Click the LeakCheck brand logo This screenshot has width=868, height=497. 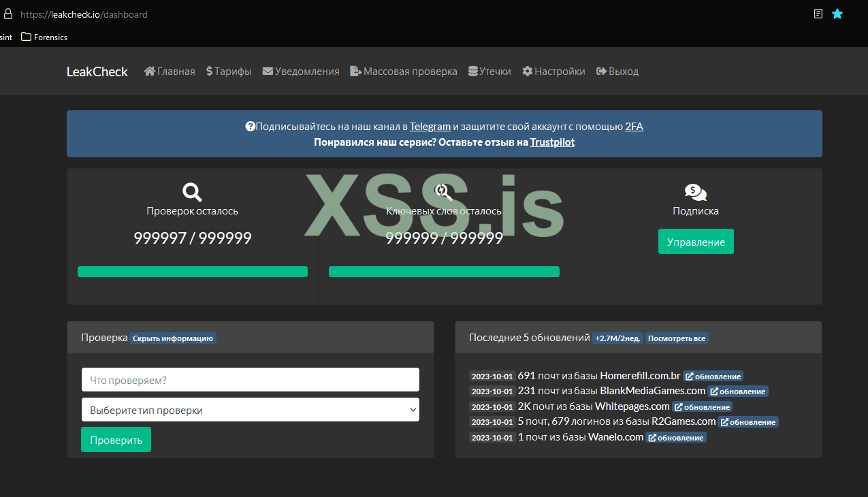click(97, 71)
